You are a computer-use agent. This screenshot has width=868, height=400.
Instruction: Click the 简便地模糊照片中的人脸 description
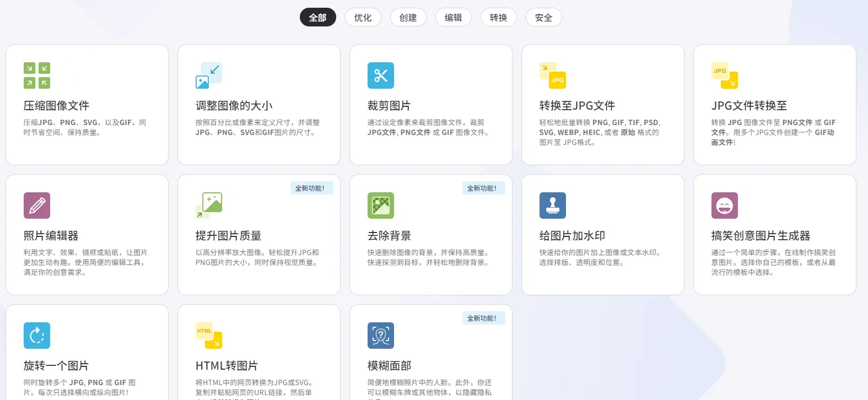[429, 388]
